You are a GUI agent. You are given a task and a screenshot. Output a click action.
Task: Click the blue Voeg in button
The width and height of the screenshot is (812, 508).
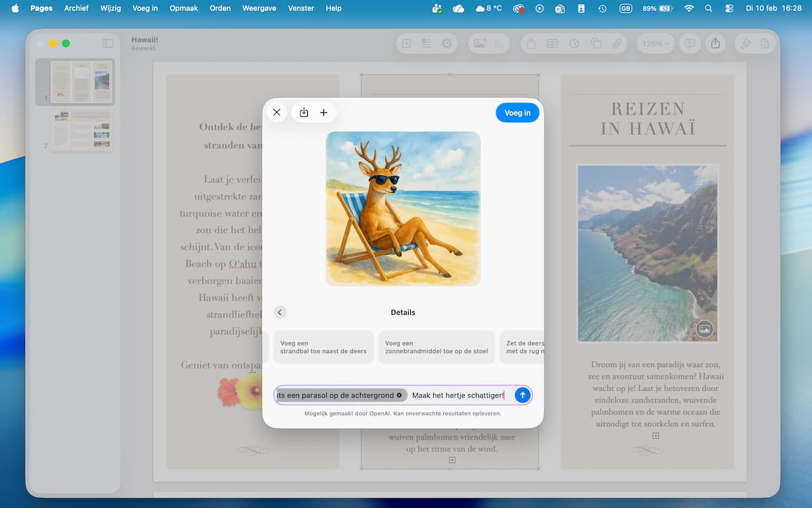click(x=517, y=112)
